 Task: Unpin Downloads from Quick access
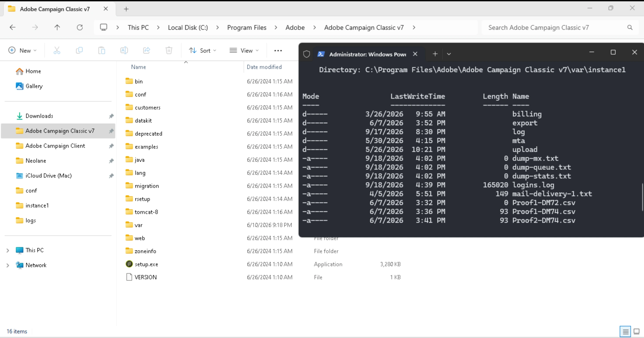point(111,116)
